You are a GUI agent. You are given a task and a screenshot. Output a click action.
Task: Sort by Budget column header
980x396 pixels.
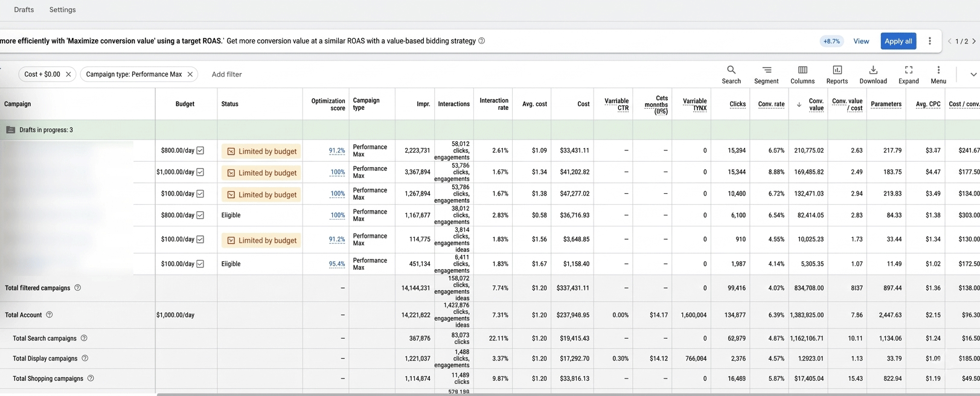coord(185,104)
